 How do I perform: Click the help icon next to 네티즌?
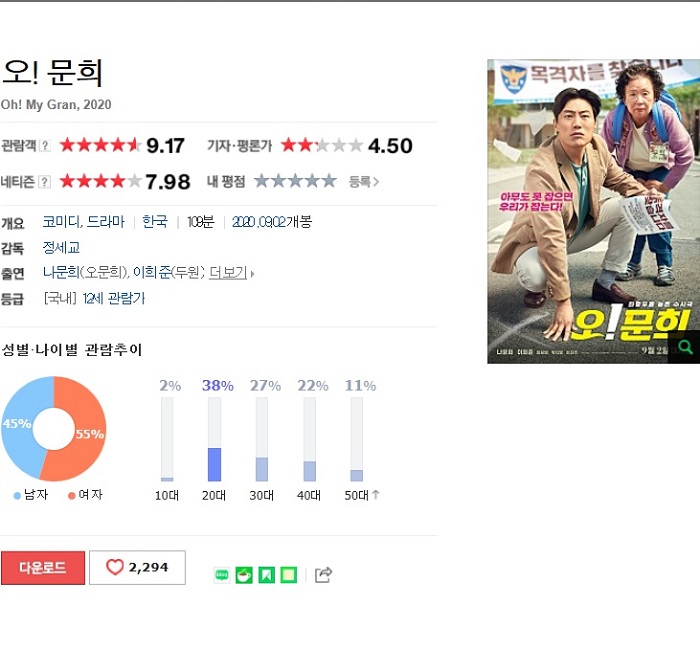(x=45, y=182)
